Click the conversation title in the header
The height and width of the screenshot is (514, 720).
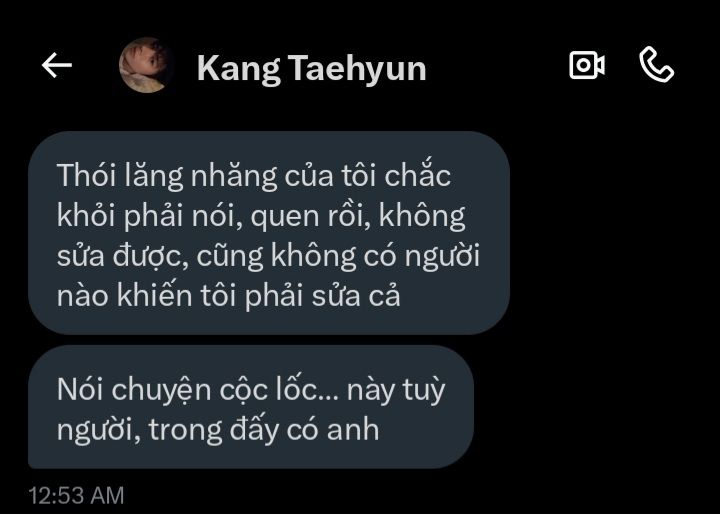(312, 69)
